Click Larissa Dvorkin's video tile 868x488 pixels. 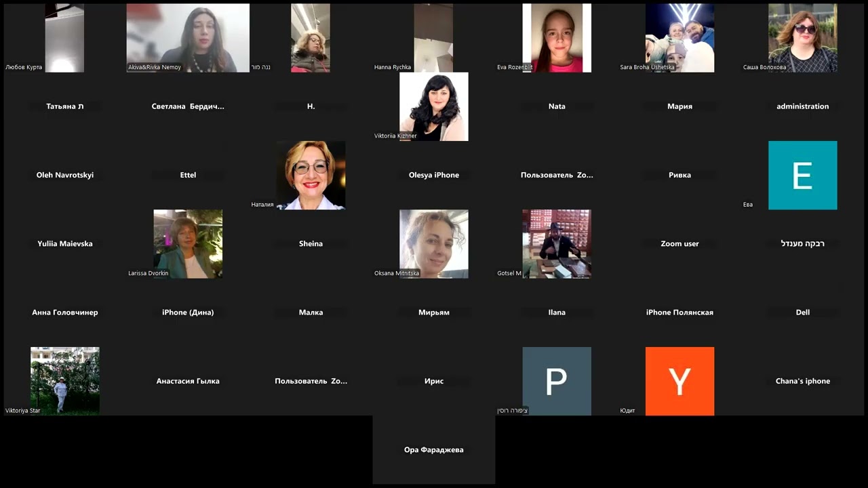point(188,243)
